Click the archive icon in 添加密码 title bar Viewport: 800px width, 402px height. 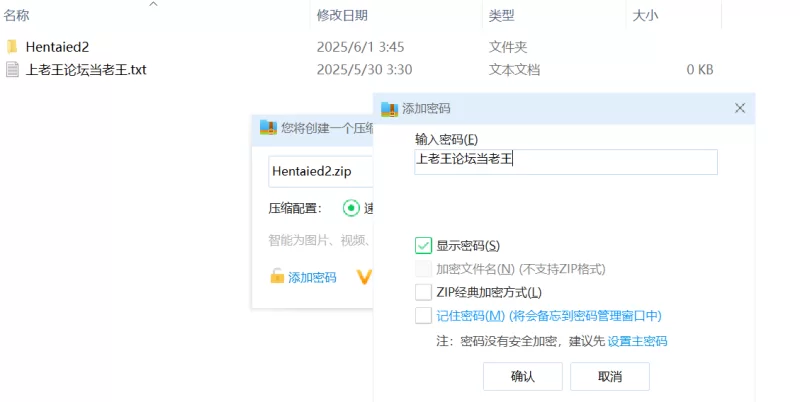pyautogui.click(x=389, y=109)
